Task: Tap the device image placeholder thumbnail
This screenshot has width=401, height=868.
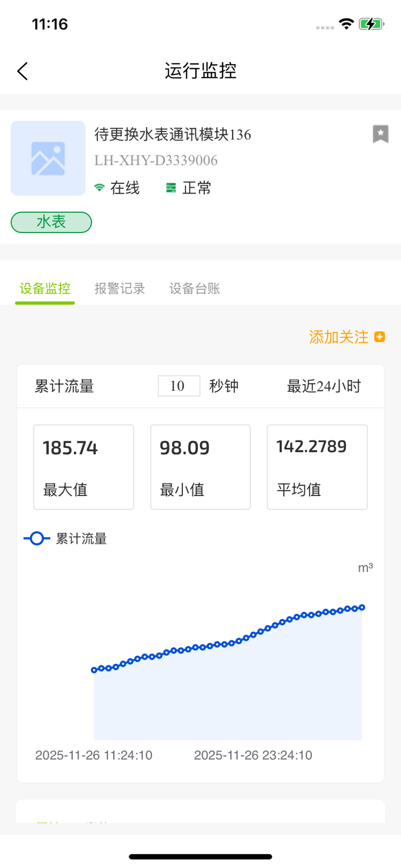Action: click(x=48, y=158)
